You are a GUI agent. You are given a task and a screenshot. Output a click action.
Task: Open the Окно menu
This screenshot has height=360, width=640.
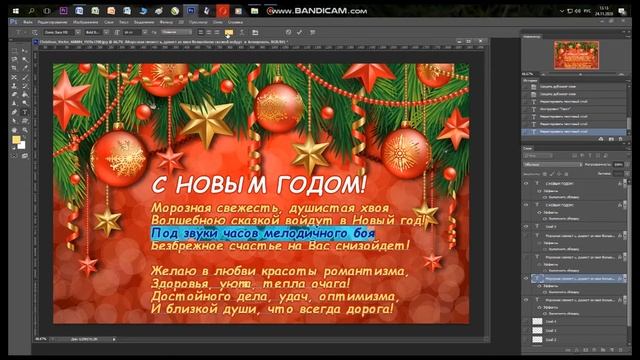click(x=218, y=22)
